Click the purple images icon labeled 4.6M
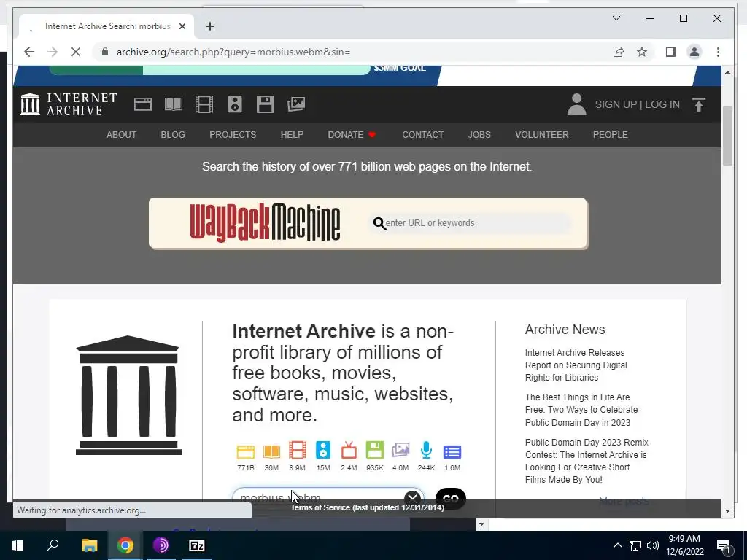Image resolution: width=747 pixels, height=560 pixels. tap(400, 451)
